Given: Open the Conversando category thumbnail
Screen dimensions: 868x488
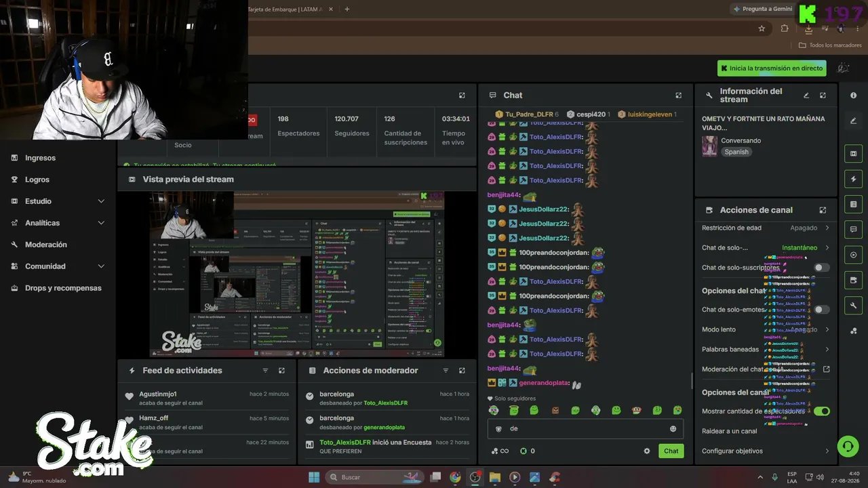Looking at the screenshot, I should [709, 146].
